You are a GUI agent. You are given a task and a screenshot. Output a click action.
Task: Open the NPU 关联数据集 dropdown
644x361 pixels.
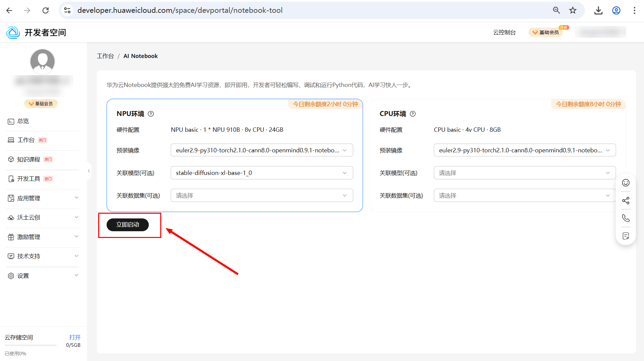[262, 195]
